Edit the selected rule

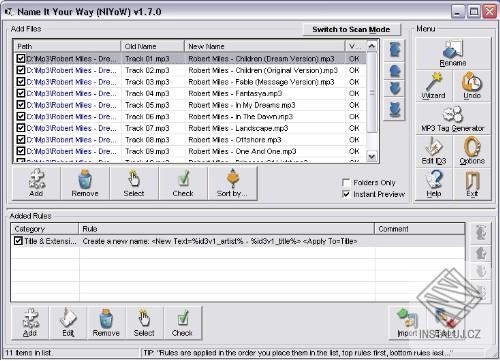click(68, 323)
